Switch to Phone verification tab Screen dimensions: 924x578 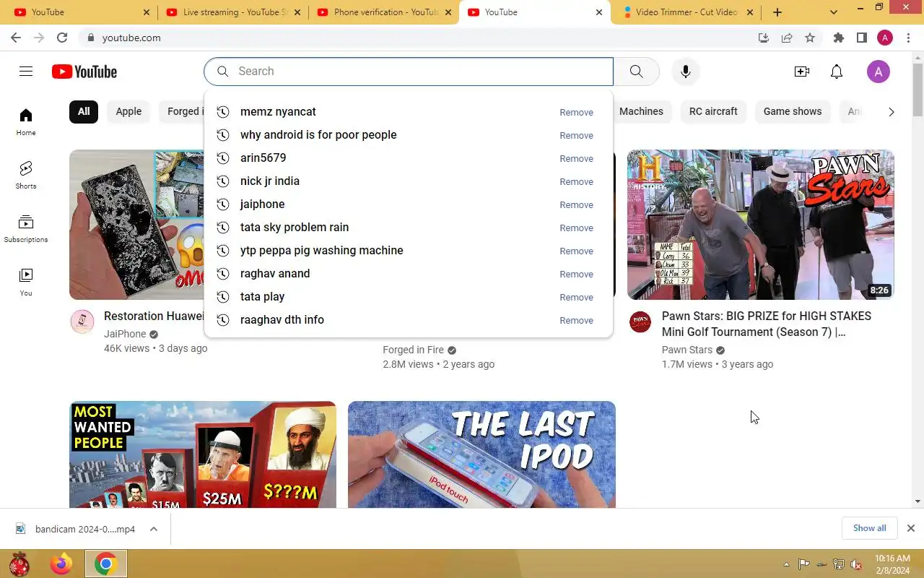point(383,12)
